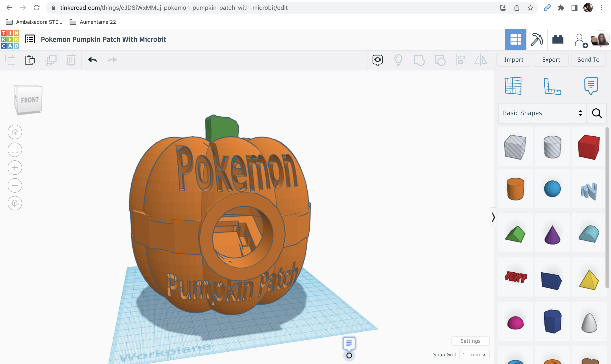The width and height of the screenshot is (611, 364).
Task: Click the Undo arrow button
Action: [92, 59]
